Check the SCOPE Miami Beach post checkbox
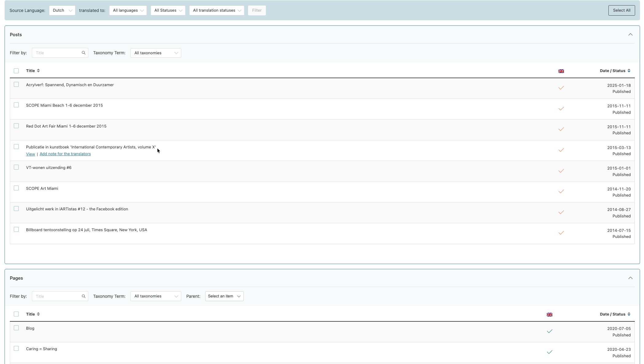The width and height of the screenshot is (644, 364). [16, 105]
